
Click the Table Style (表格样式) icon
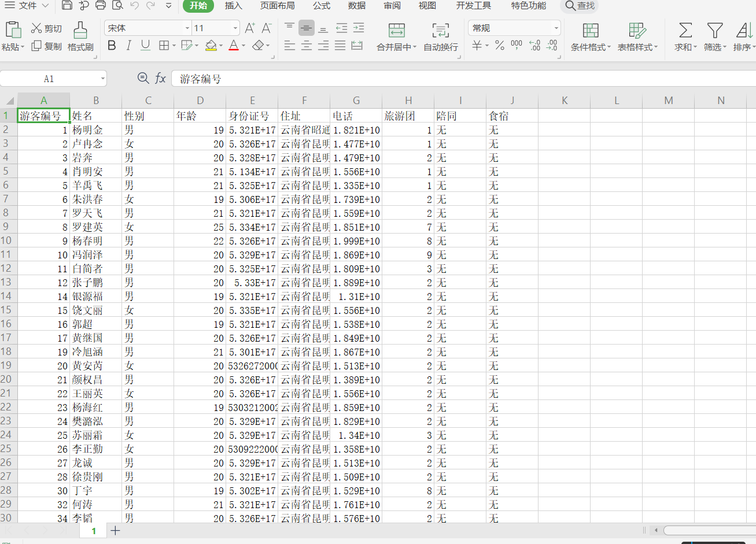tap(637, 31)
